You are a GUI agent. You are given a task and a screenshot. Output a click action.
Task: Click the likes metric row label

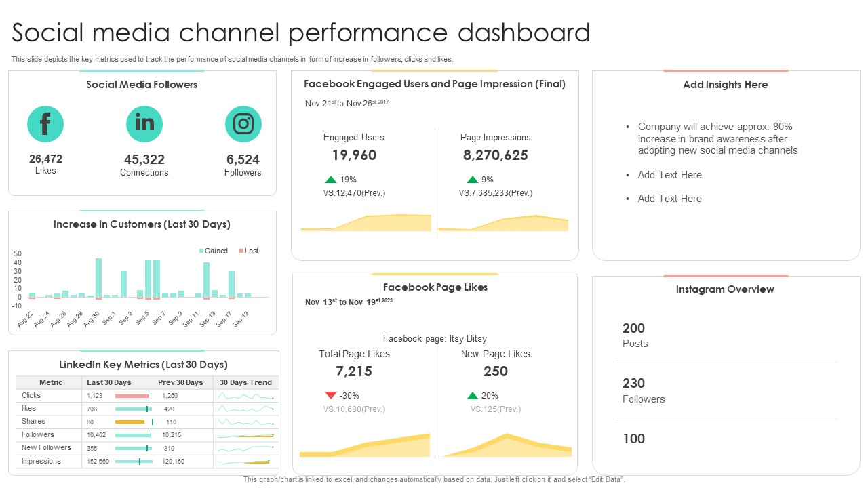[28, 409]
